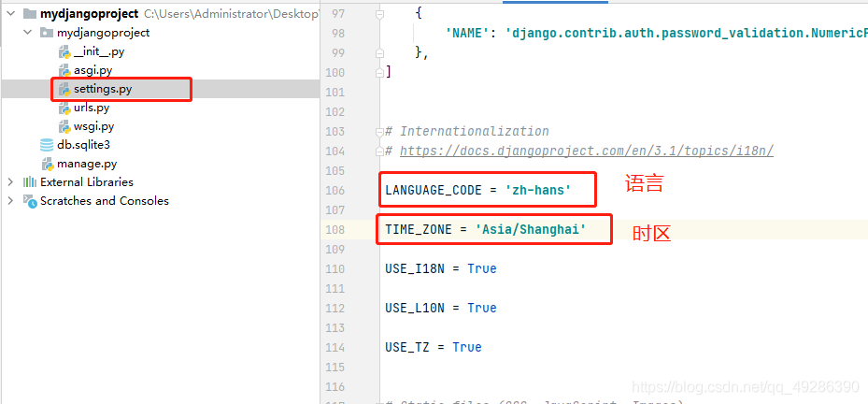Toggle code fold marker at line 97
The width and height of the screenshot is (868, 404).
tap(379, 15)
